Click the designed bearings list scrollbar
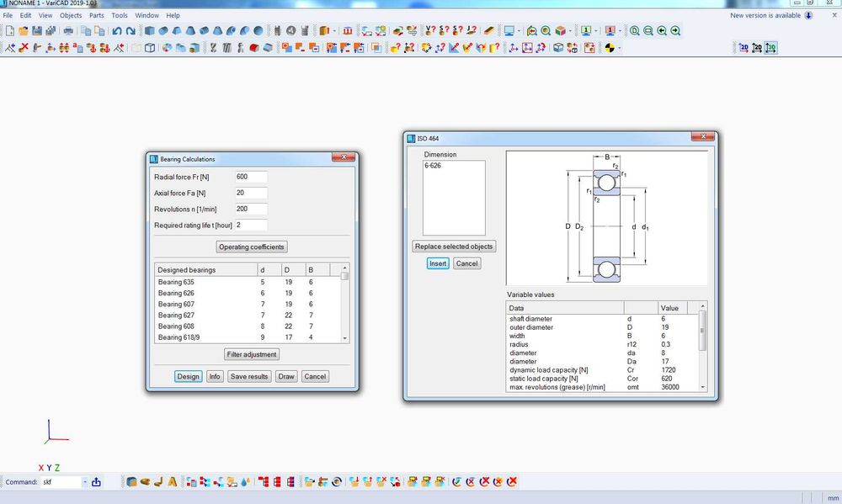 [344, 303]
